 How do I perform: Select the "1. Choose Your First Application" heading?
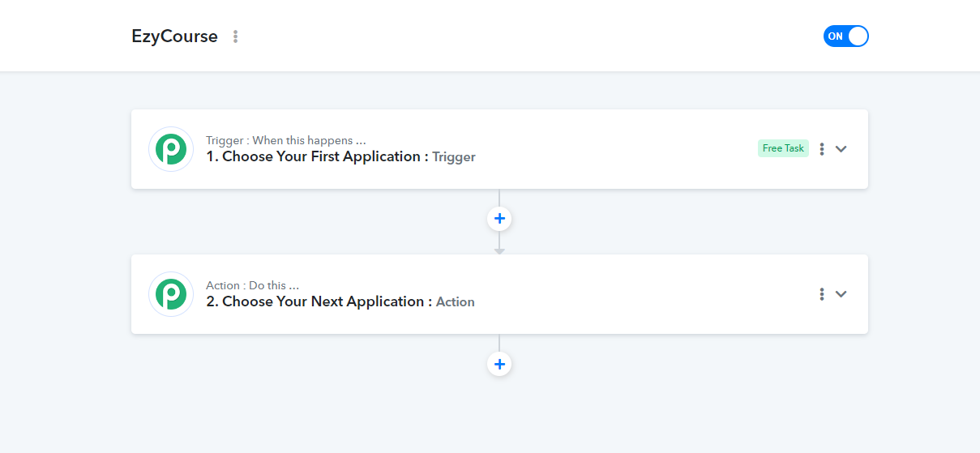coord(317,156)
